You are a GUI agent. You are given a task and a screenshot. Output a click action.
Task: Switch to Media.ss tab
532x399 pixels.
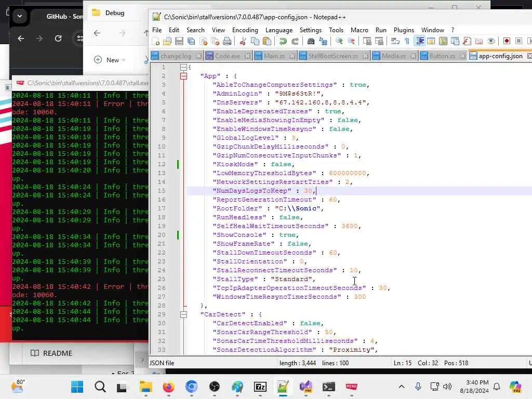[x=394, y=56]
